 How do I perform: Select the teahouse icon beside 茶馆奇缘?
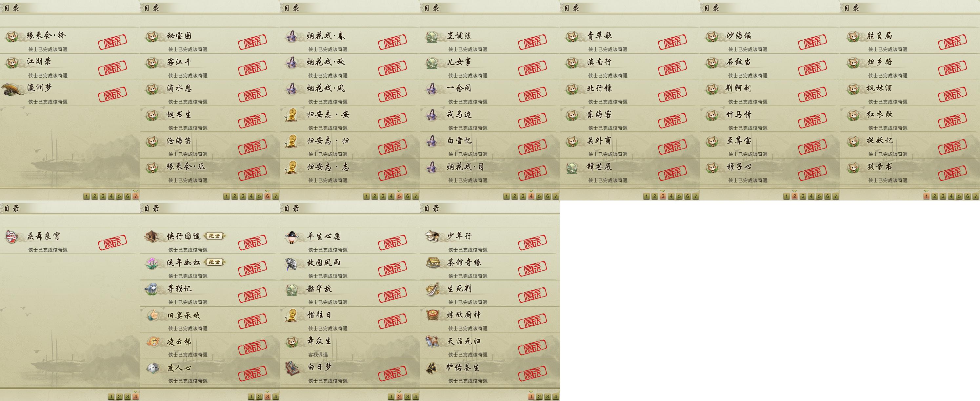[432, 263]
